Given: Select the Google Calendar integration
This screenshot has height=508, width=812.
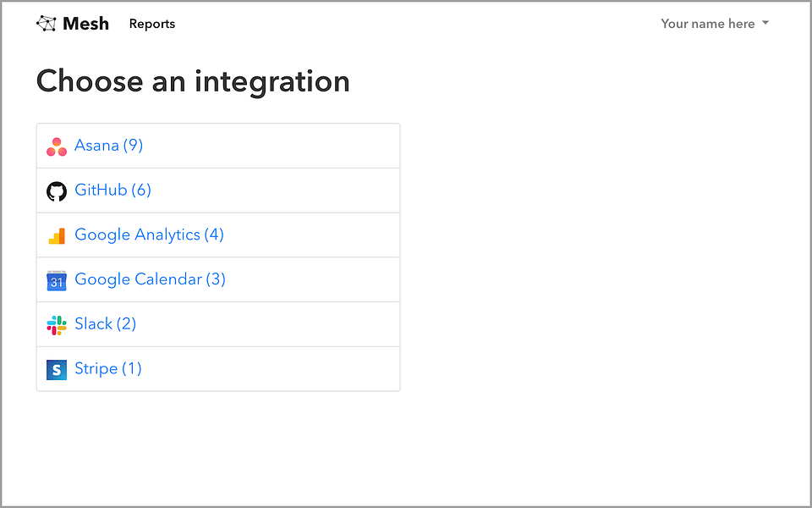Looking at the screenshot, I should click(x=151, y=279).
